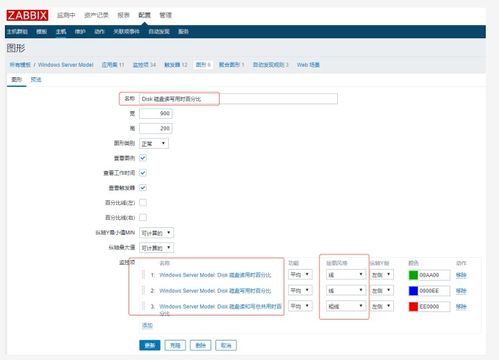Viewport: 499px width, 360px height.
Task: Open the 图形 6 link
Action: point(203,65)
